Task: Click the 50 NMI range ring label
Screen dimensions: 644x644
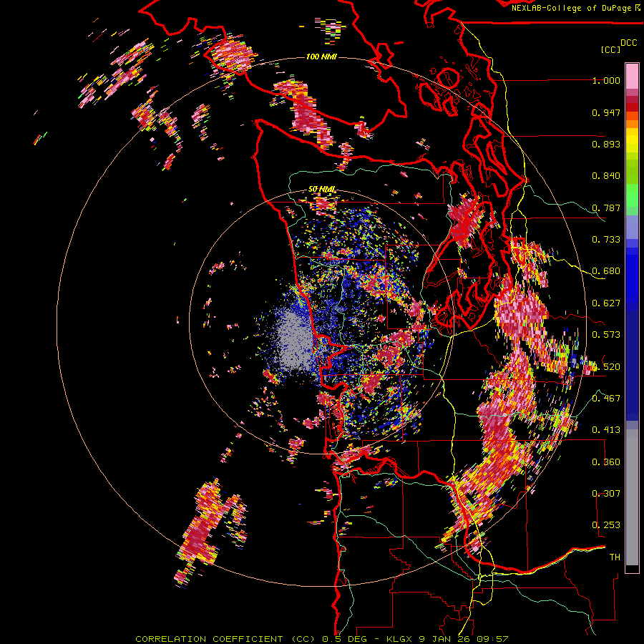Action: click(321, 190)
